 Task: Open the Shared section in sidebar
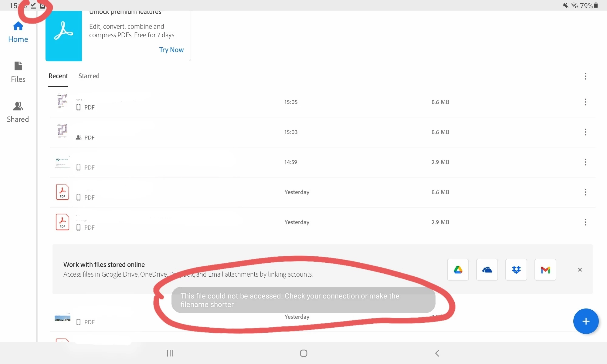coord(18,112)
